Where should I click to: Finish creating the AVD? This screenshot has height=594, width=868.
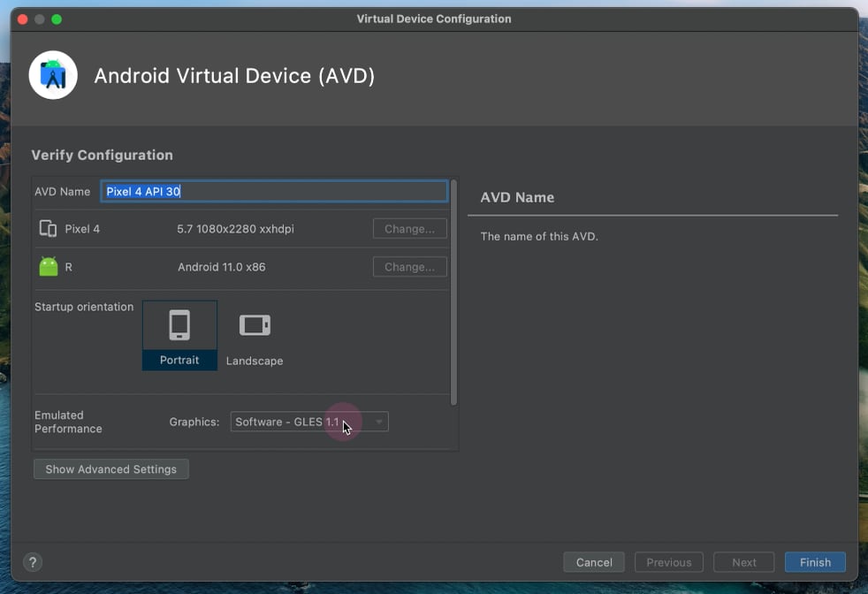click(x=816, y=562)
